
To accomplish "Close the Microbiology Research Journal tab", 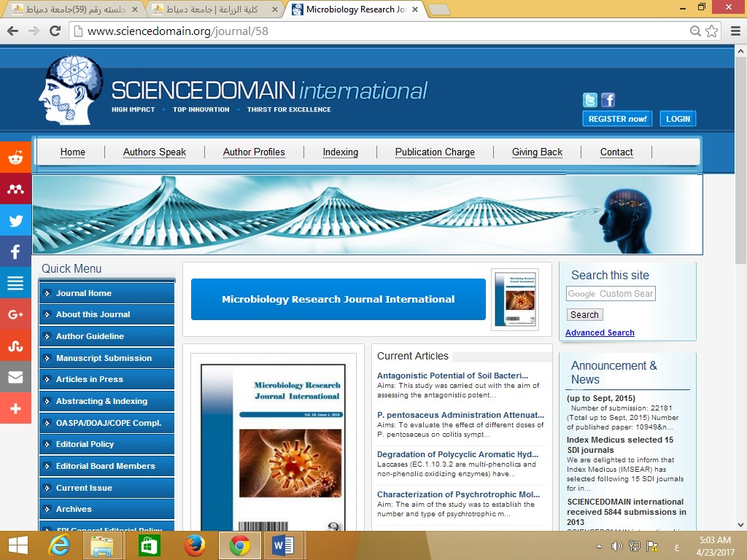I will pyautogui.click(x=415, y=9).
